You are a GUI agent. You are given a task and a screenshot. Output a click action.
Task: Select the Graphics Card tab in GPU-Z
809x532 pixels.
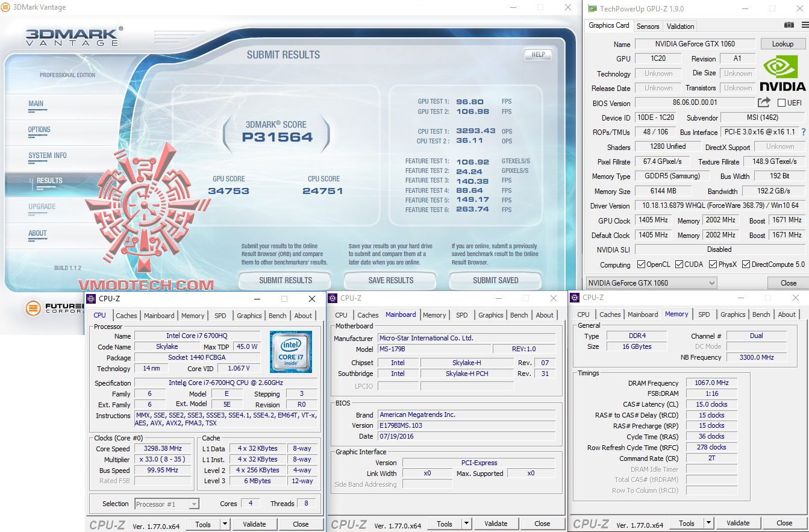(x=609, y=25)
